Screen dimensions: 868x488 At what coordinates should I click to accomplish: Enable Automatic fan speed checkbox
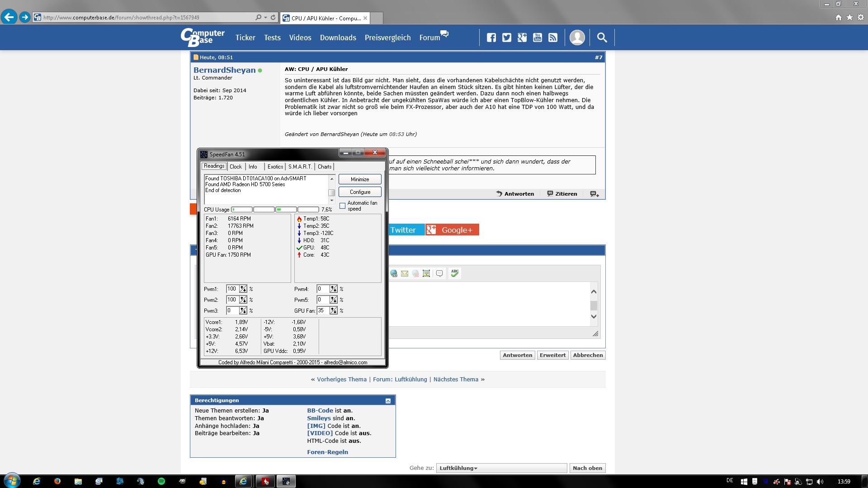pos(343,206)
